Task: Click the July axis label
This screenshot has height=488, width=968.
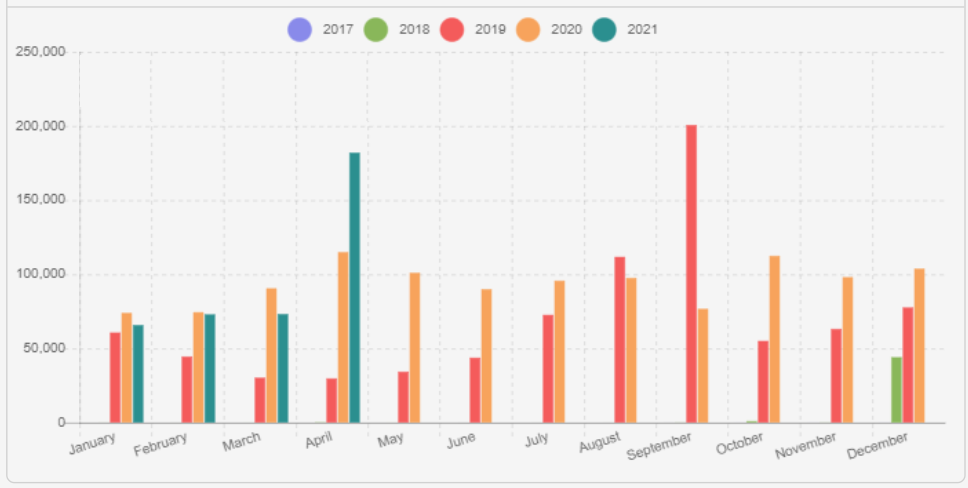Action: click(x=537, y=440)
